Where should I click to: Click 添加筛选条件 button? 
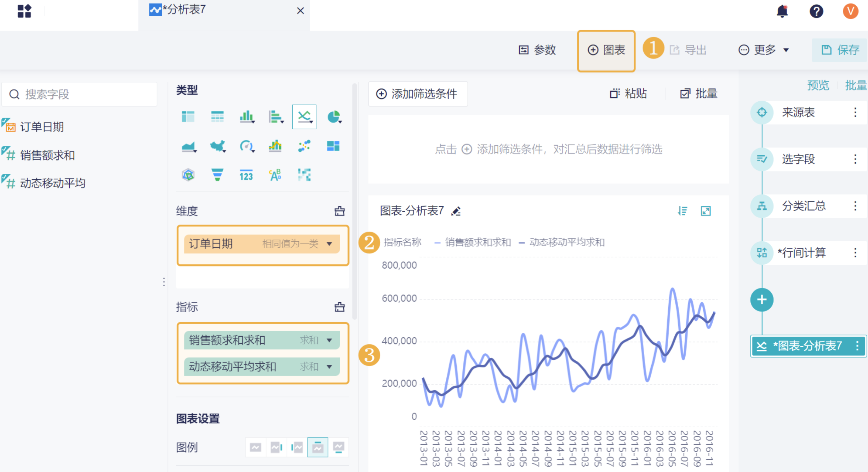click(418, 94)
